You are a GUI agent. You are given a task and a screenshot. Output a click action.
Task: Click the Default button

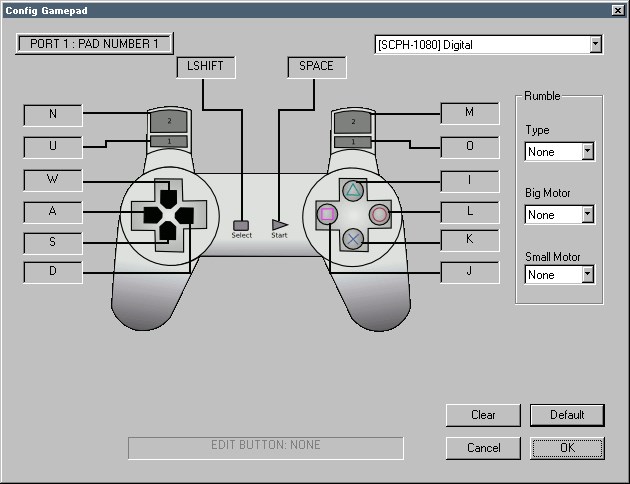pyautogui.click(x=567, y=415)
